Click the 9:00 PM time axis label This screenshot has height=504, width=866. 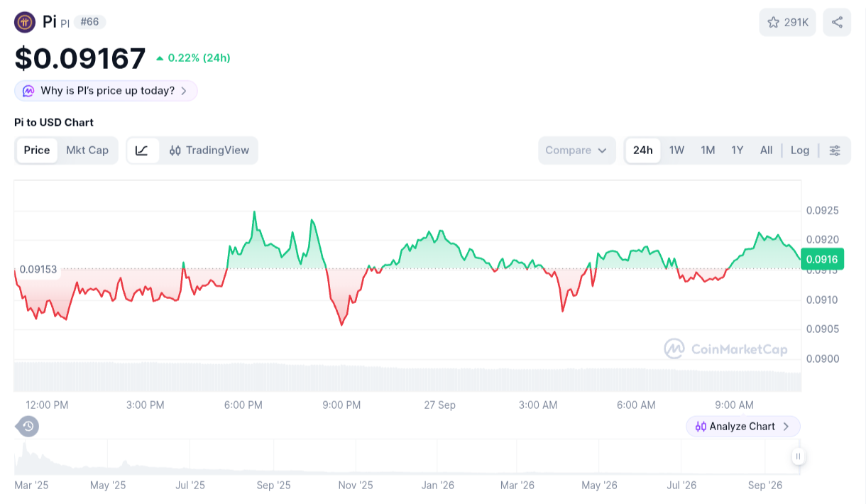pyautogui.click(x=341, y=405)
